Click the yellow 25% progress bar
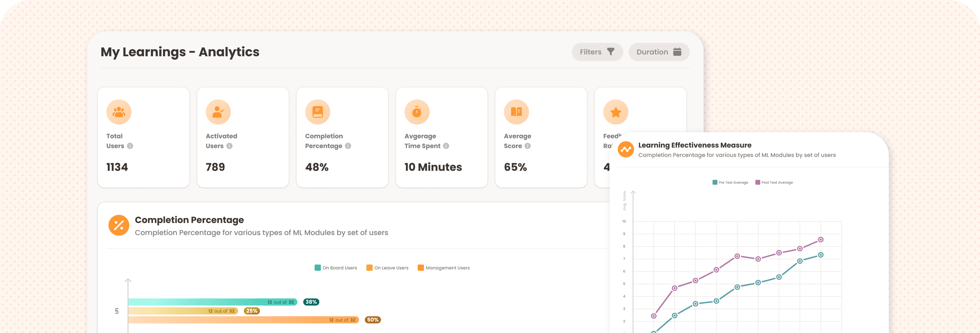This screenshot has width=980, height=333. [x=183, y=311]
